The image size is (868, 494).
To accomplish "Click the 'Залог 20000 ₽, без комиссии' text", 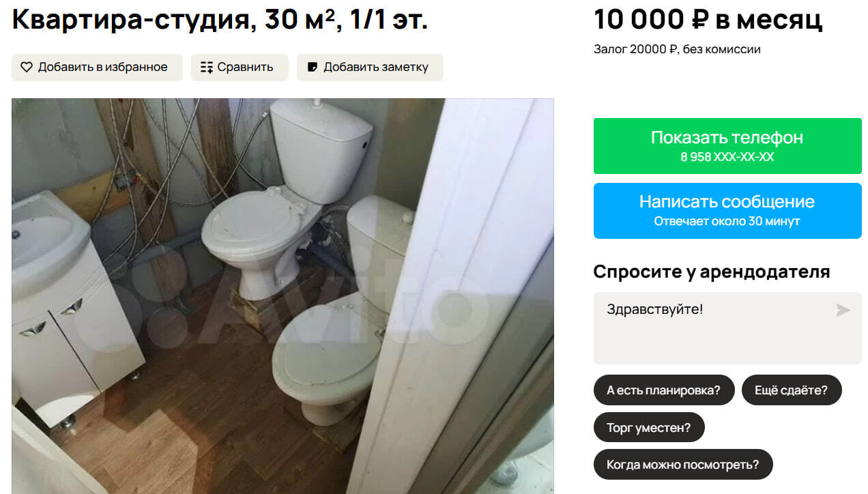I will coord(677,49).
